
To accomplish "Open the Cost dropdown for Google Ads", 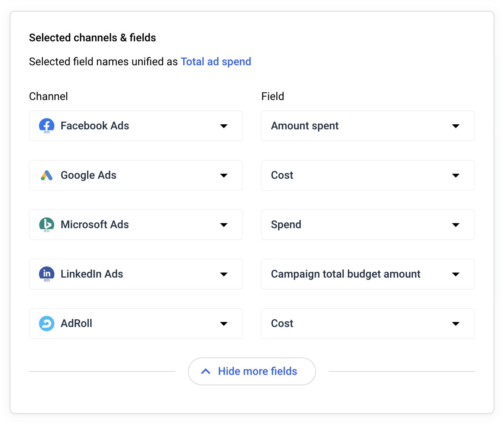I will 456,175.
